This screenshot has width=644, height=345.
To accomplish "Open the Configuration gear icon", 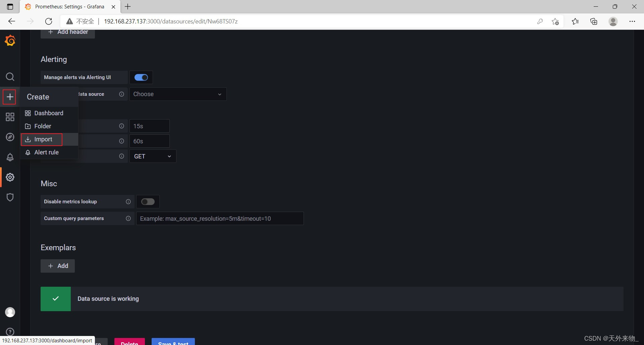I will click(10, 177).
